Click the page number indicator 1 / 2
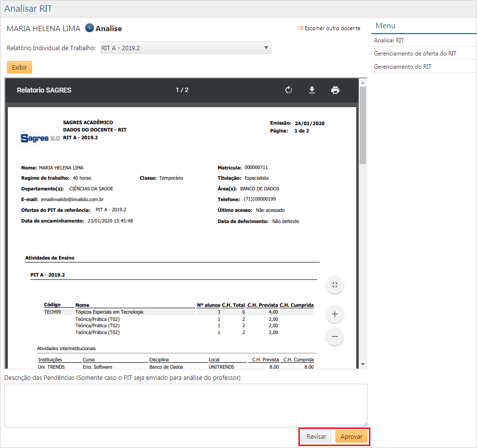This screenshot has width=477, height=448. coord(182,90)
